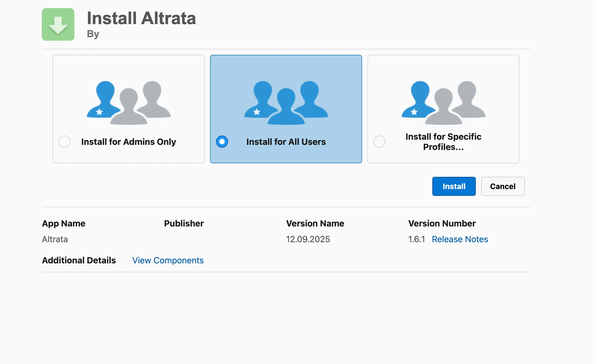Image resolution: width=596 pixels, height=364 pixels.
Task: Open the Release Notes link
Action: [x=460, y=239]
